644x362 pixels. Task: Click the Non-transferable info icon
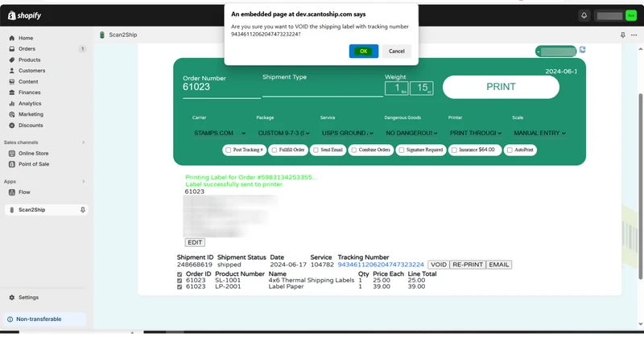pos(10,319)
